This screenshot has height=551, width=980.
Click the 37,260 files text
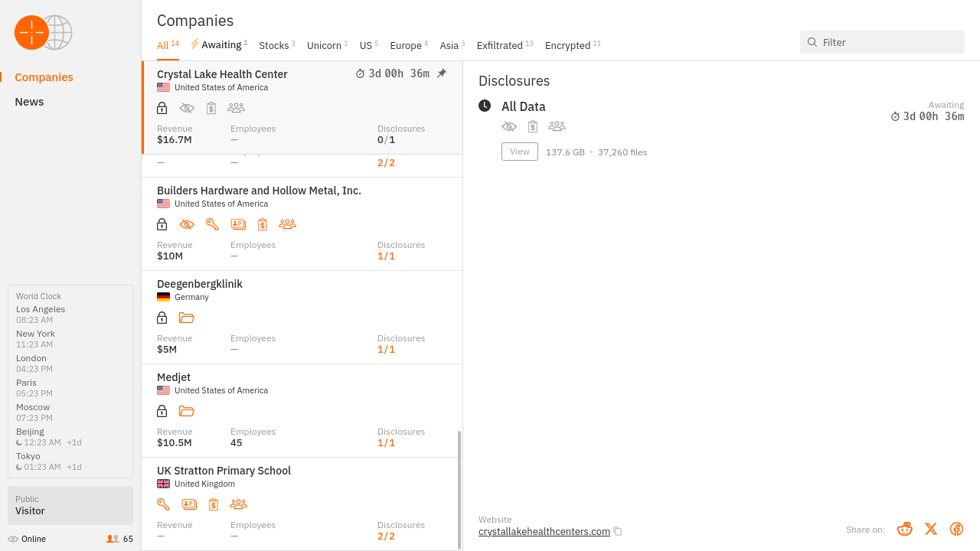coord(622,152)
